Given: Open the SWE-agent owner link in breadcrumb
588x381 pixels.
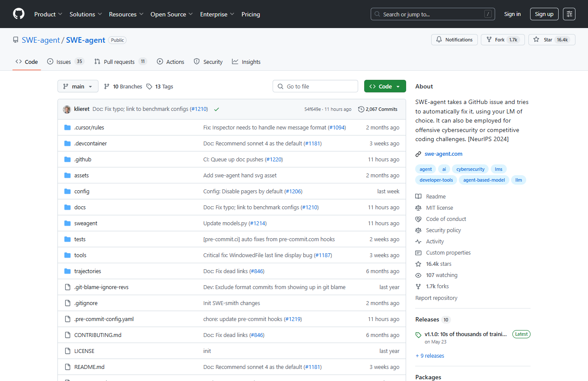Looking at the screenshot, I should click(41, 40).
